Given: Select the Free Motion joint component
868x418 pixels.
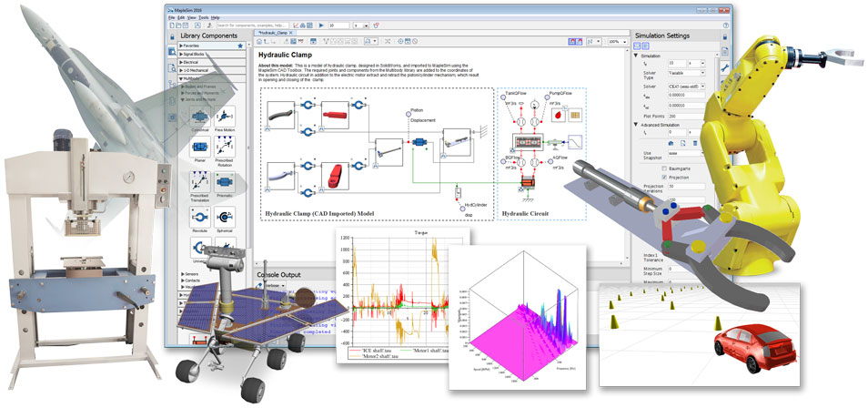Looking at the screenshot, I should pos(224,117).
